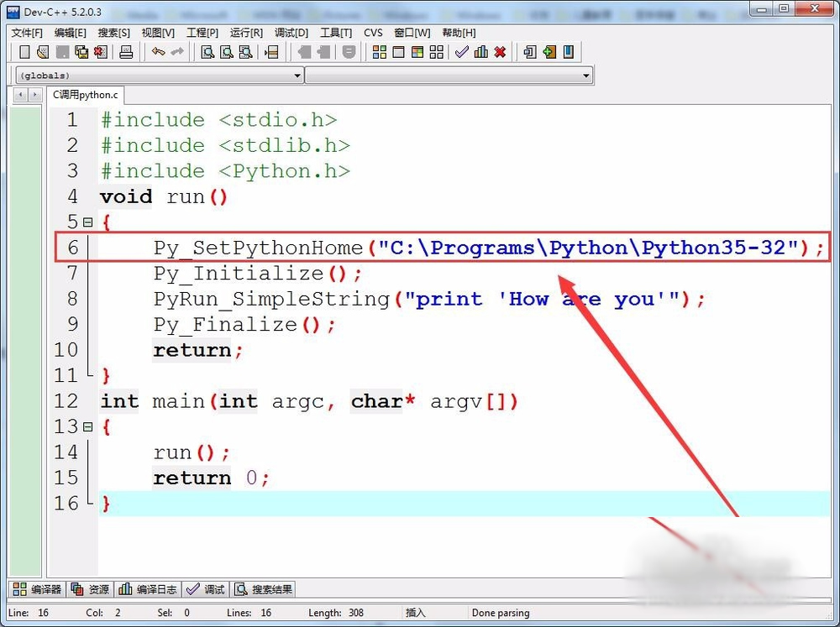Click #include <stdlib.h> on line 2

coord(225,146)
